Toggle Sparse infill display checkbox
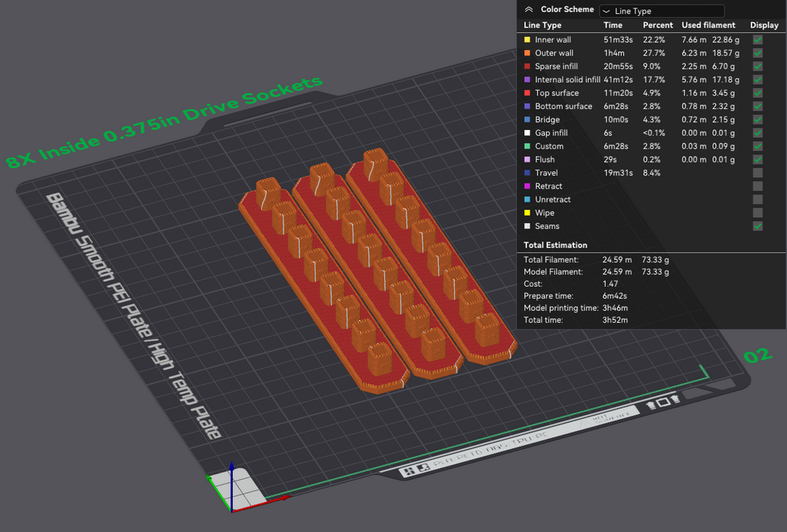 coord(757,66)
